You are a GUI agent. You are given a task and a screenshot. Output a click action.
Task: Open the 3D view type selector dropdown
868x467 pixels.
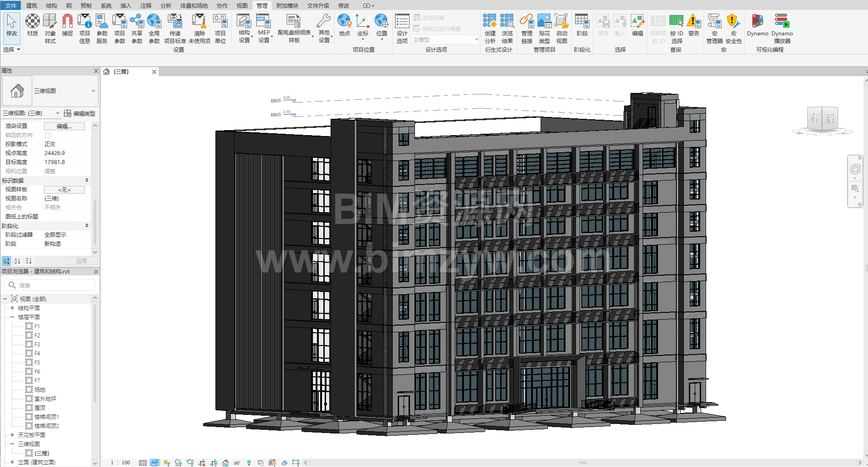(93, 91)
